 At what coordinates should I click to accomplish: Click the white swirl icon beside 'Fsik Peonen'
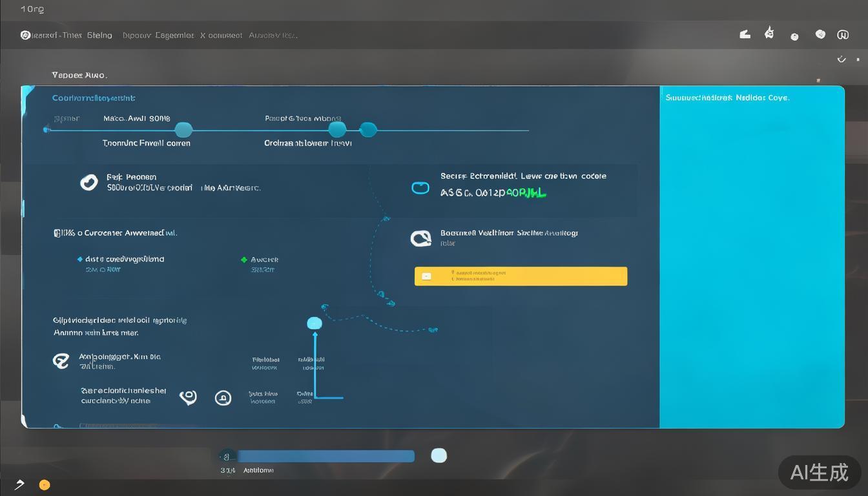click(x=88, y=182)
